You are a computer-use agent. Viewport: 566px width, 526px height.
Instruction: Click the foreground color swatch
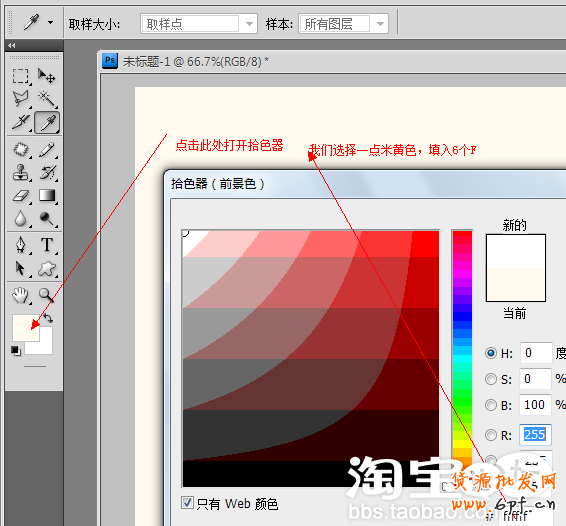26,327
